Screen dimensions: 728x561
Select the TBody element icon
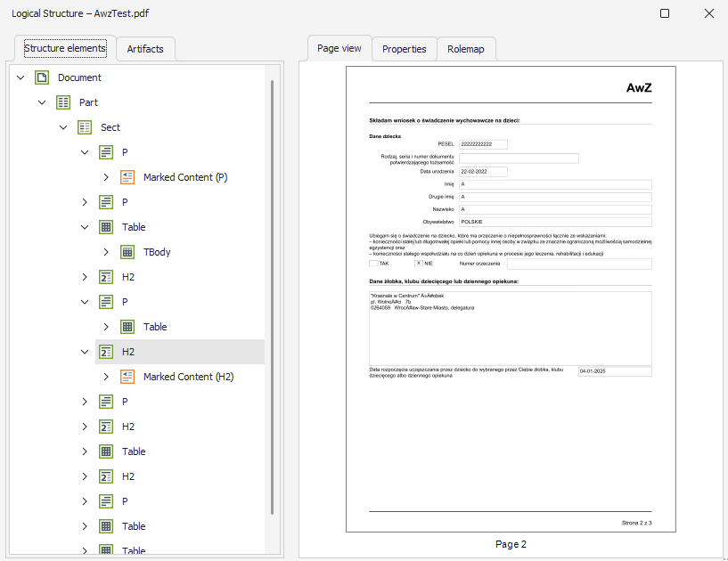(127, 252)
